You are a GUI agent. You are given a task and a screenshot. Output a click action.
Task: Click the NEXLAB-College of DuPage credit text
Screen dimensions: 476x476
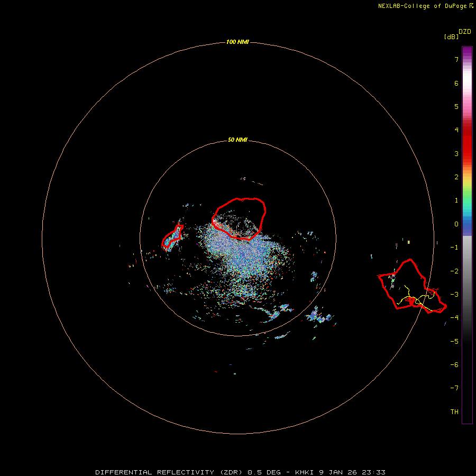point(425,6)
